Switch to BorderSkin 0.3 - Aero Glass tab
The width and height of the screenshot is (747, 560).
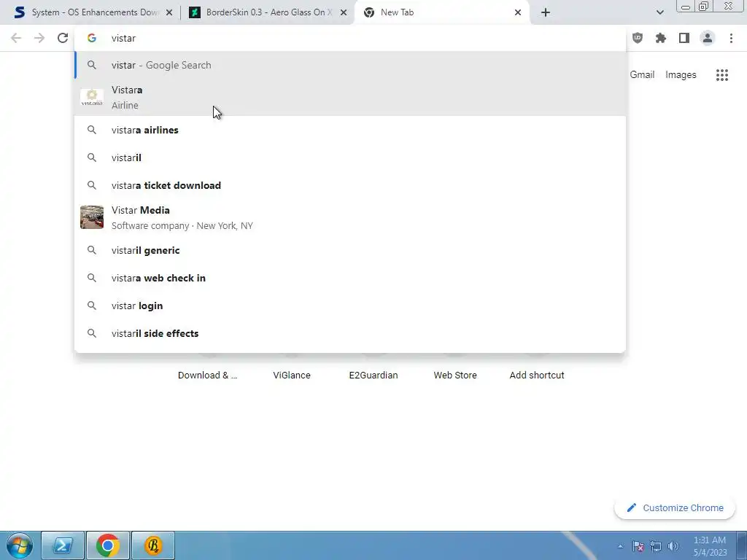[x=267, y=12]
